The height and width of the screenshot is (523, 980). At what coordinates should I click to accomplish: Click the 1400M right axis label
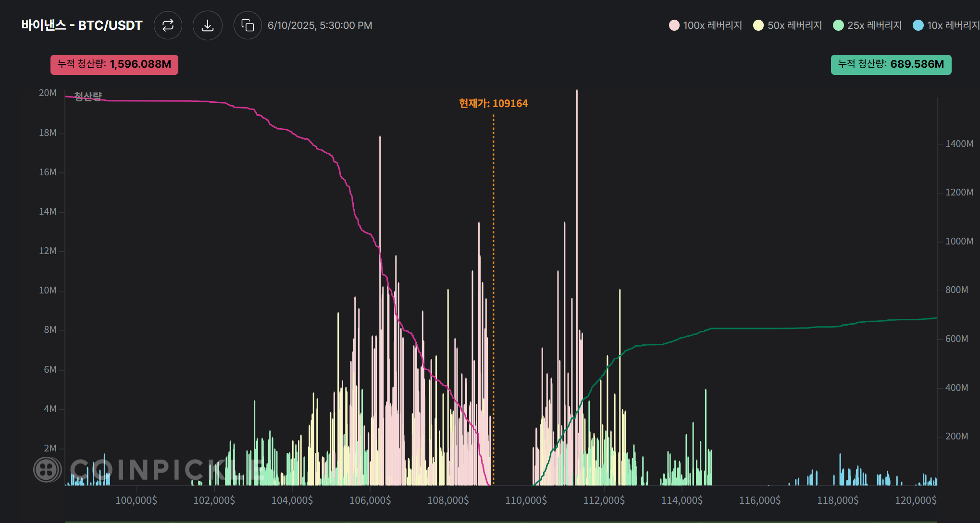(x=959, y=144)
